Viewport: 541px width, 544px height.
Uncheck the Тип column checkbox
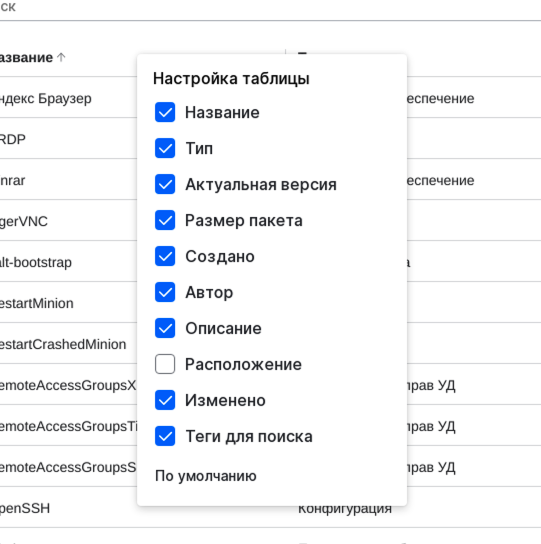click(165, 148)
